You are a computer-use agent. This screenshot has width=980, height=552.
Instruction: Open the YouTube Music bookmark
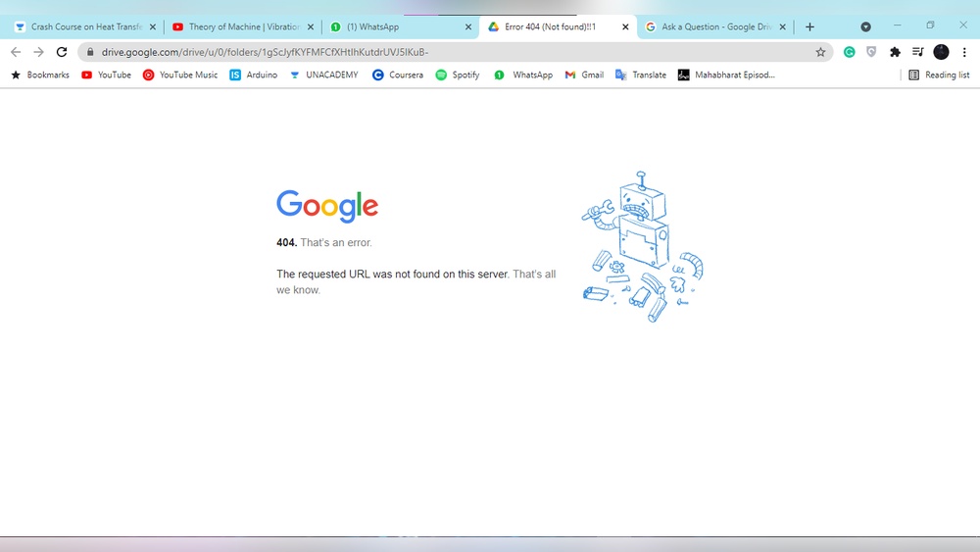point(180,75)
